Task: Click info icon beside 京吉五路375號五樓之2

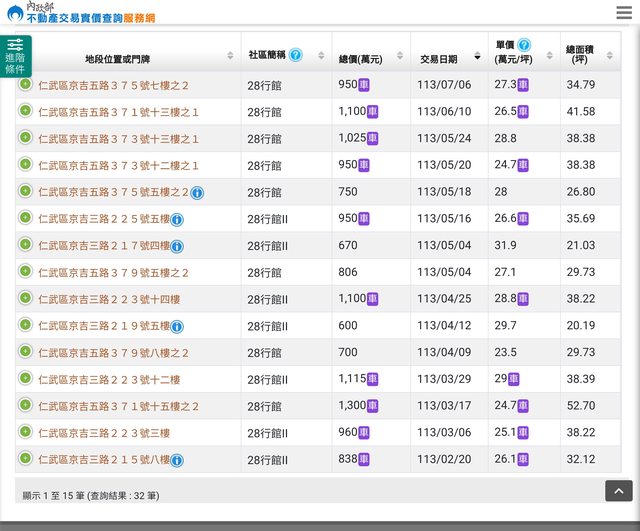Action: pos(197,192)
